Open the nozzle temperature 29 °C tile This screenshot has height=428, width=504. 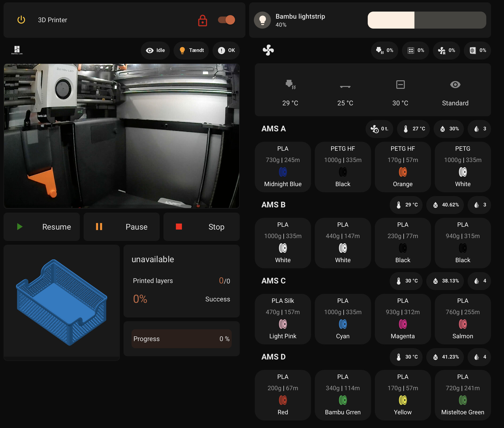290,92
